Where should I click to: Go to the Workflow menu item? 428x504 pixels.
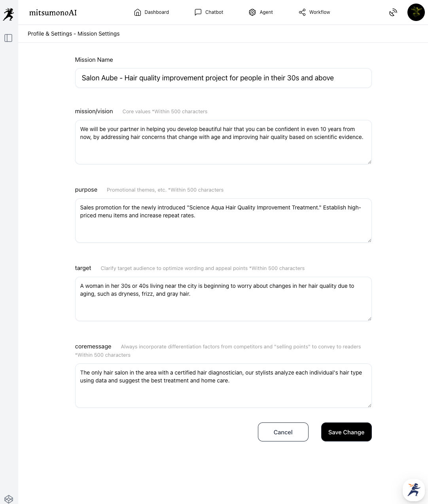[320, 12]
